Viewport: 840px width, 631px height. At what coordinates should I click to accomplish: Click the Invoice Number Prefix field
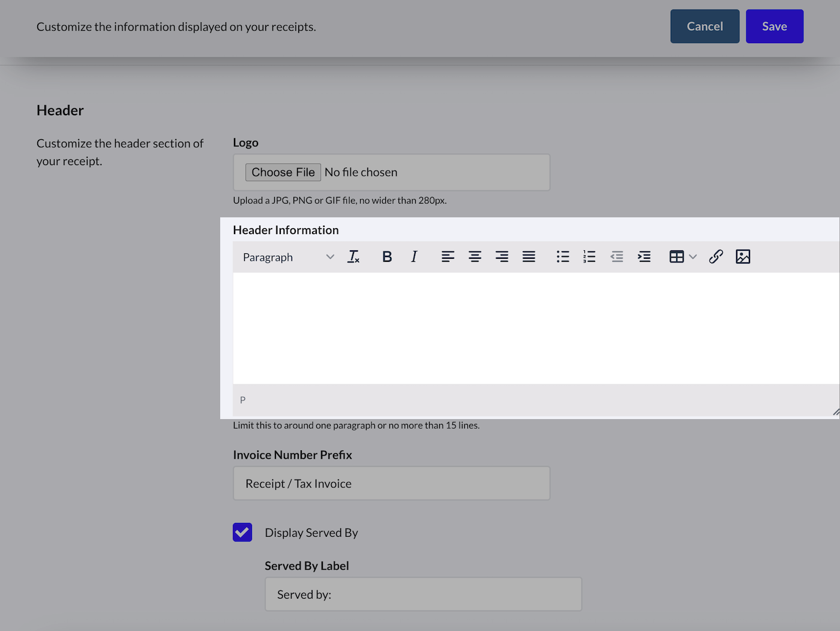pyautogui.click(x=391, y=483)
